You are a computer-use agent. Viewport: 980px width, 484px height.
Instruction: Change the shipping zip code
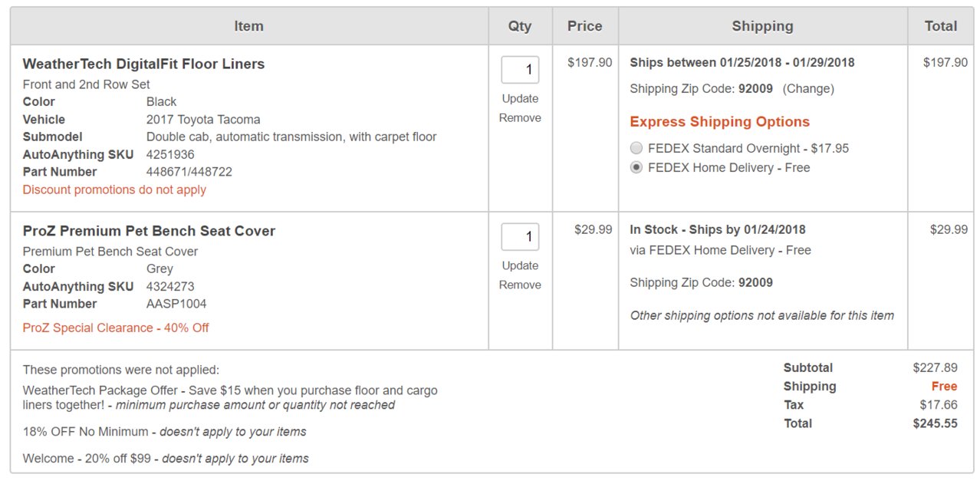point(808,89)
